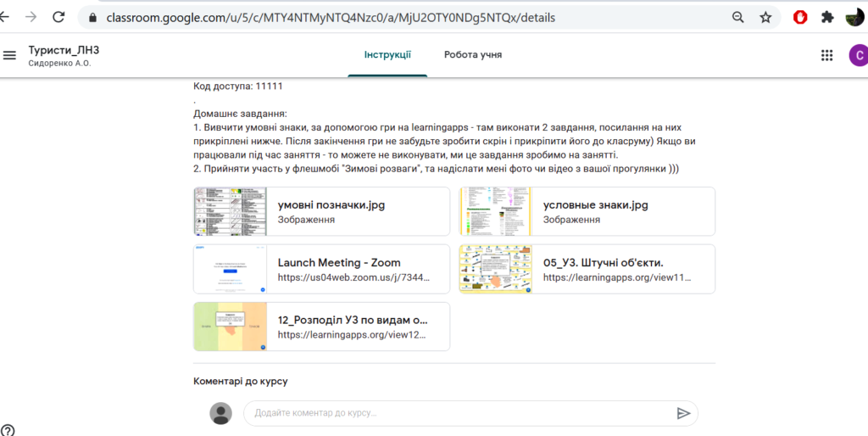This screenshot has width=868, height=436.
Task: Send the course comment
Action: (684, 413)
